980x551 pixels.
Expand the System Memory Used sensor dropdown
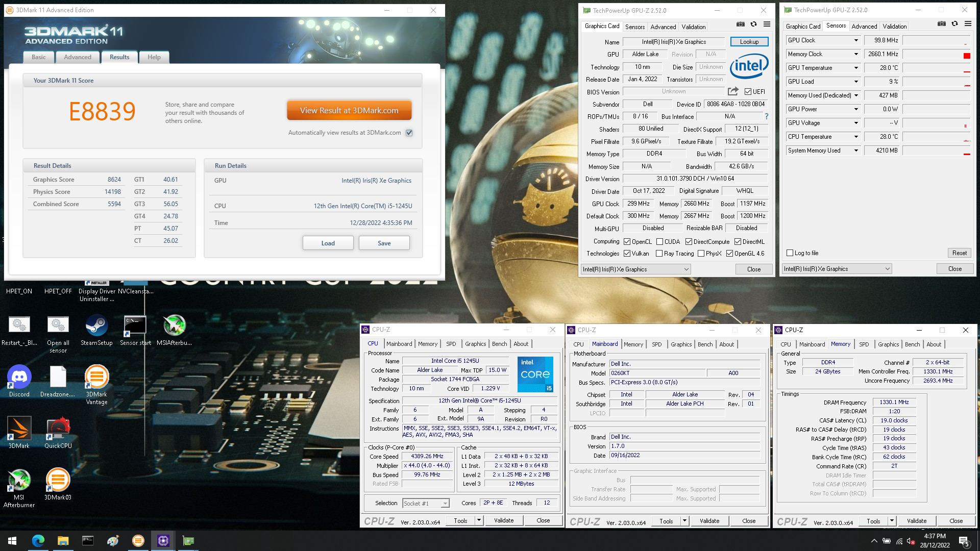pyautogui.click(x=856, y=151)
